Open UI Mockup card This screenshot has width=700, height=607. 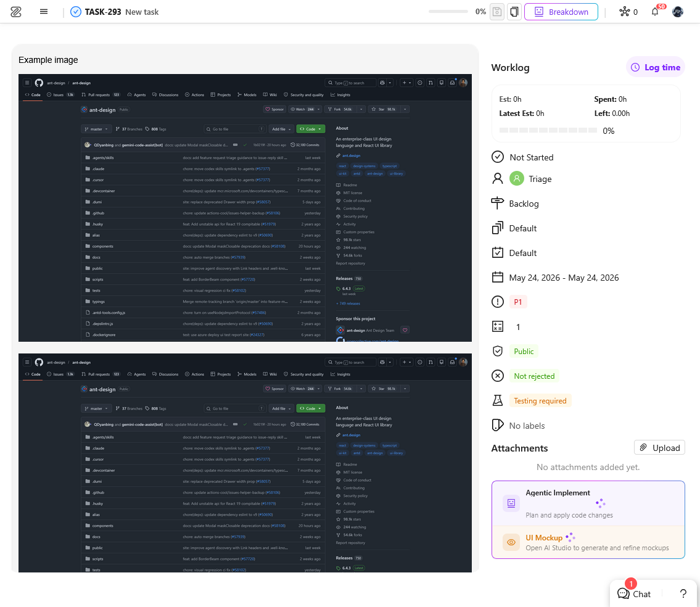pyautogui.click(x=588, y=542)
